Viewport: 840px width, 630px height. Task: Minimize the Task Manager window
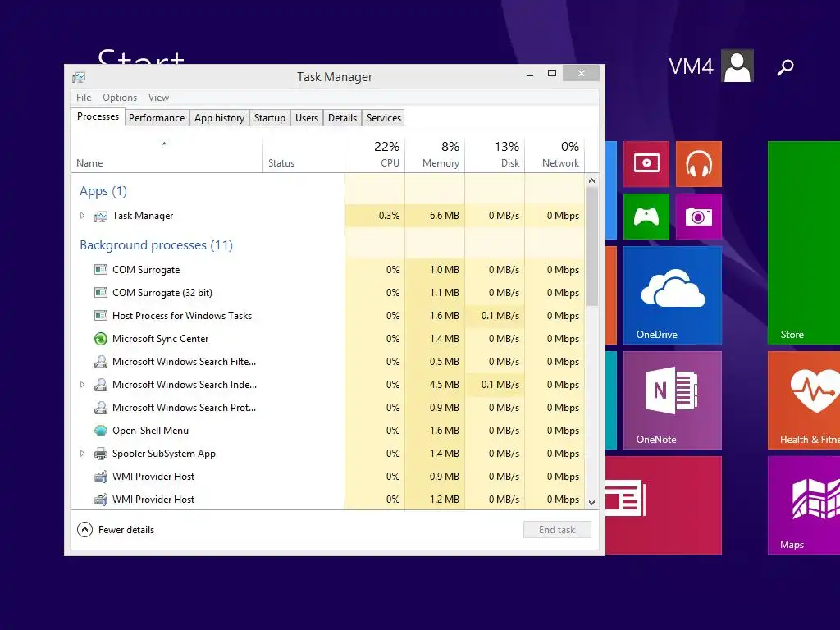tap(530, 74)
